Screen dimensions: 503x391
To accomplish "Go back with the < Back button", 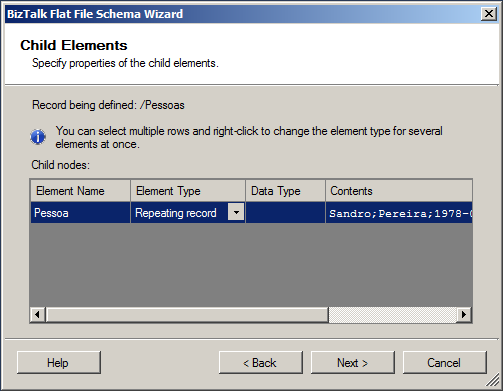I will click(261, 362).
